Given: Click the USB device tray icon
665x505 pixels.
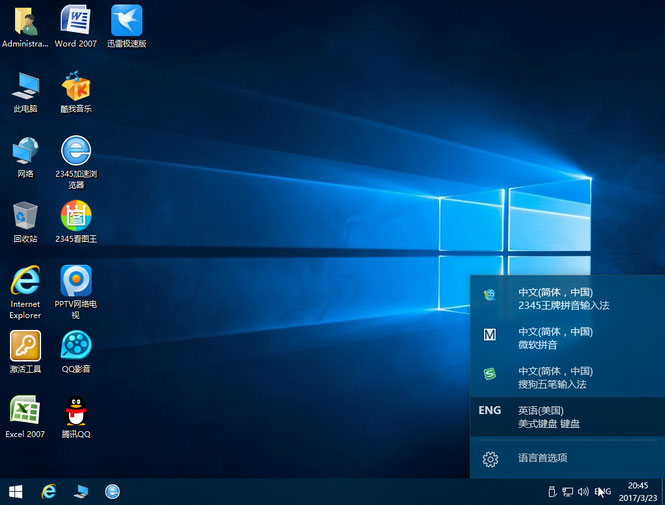Looking at the screenshot, I should [x=552, y=492].
